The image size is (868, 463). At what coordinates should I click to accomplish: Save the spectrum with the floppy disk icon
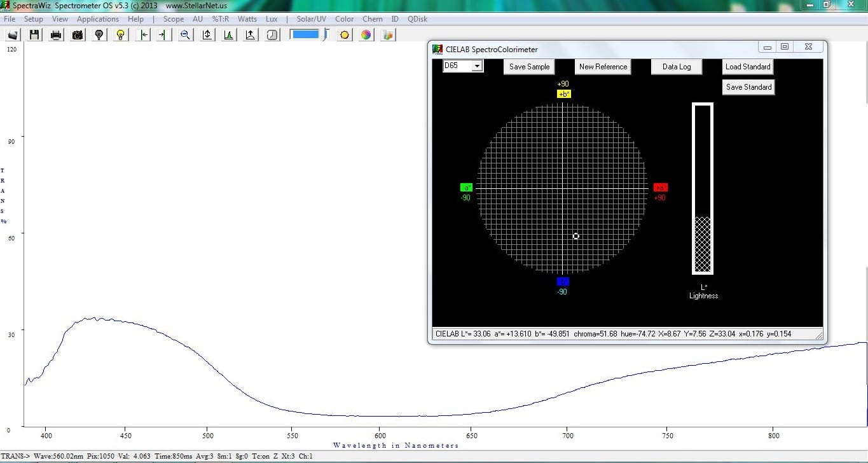coord(34,35)
